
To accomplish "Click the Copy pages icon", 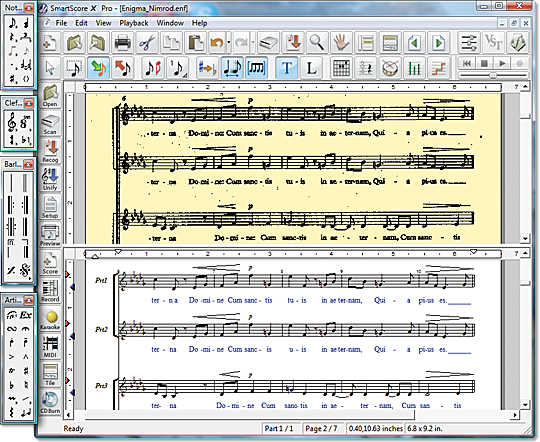I will pos(171,43).
